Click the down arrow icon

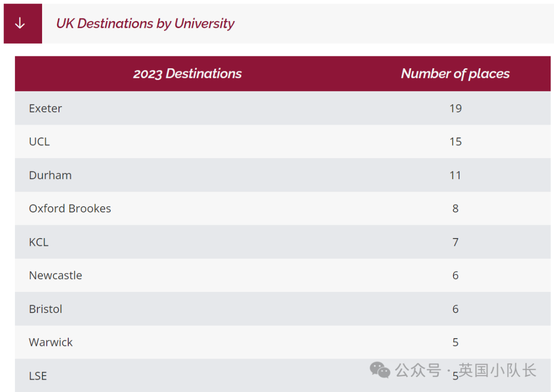pos(20,24)
